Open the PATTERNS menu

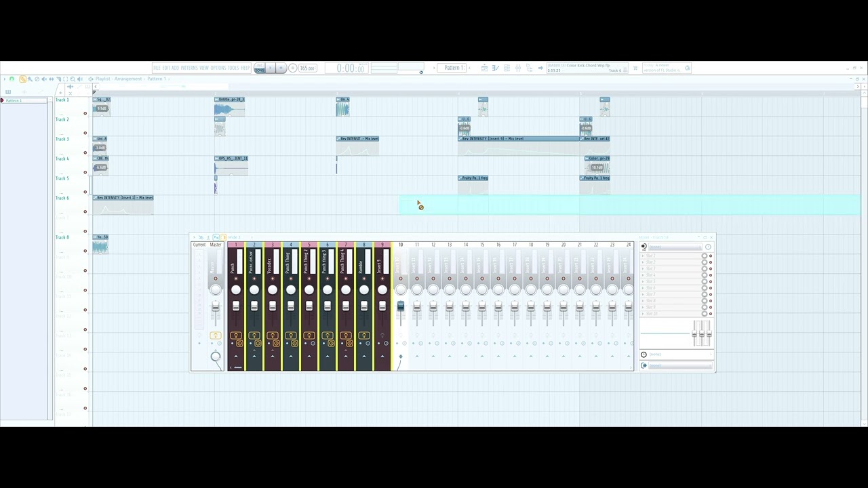coord(189,68)
